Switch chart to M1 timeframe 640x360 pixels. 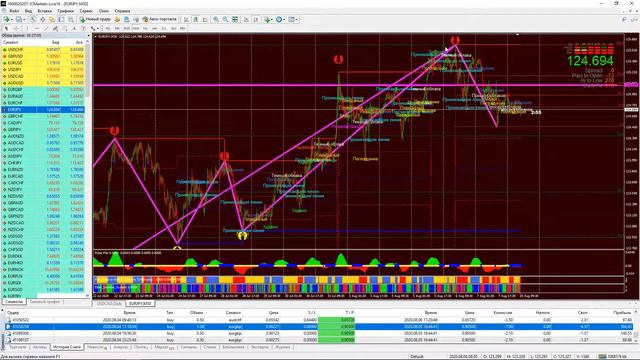pos(108,29)
